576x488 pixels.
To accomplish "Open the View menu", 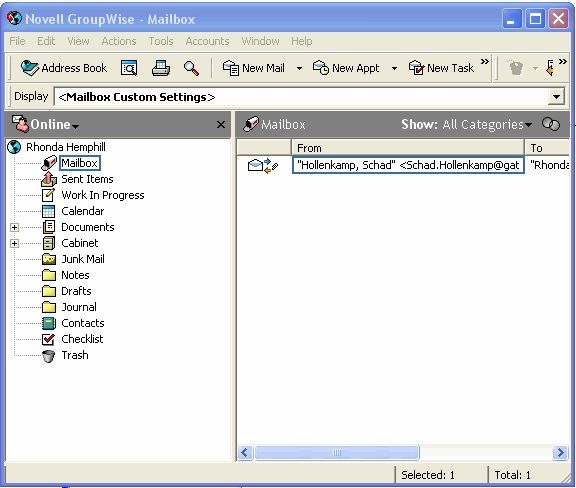I will (78, 41).
